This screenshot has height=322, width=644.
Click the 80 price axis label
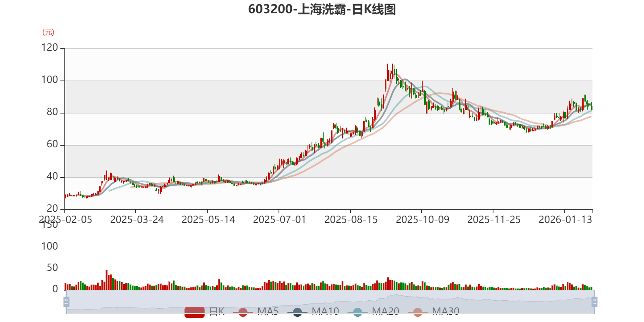coord(52,112)
